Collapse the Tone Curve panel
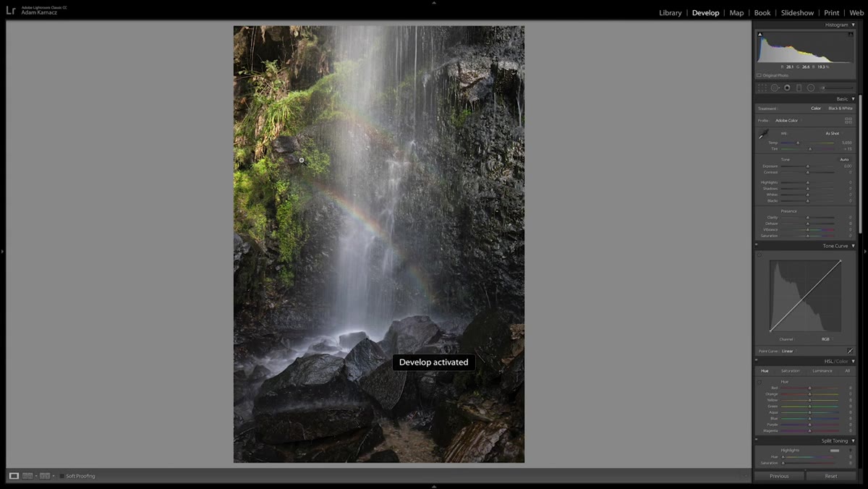This screenshot has height=489, width=868. click(853, 246)
